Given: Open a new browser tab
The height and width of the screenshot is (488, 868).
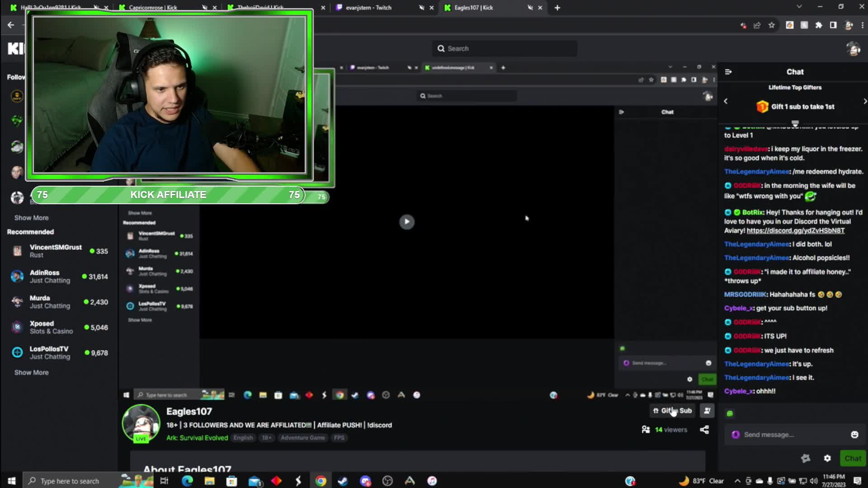Looking at the screenshot, I should pyautogui.click(x=557, y=8).
